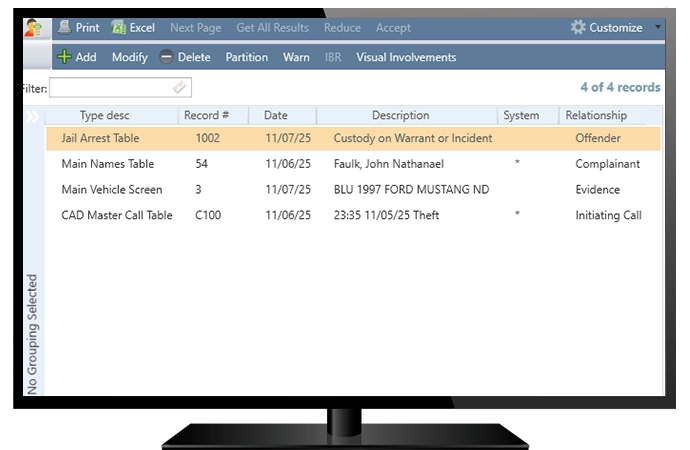Click the Reduce toolbar item
690x450 pixels.
coord(342,28)
